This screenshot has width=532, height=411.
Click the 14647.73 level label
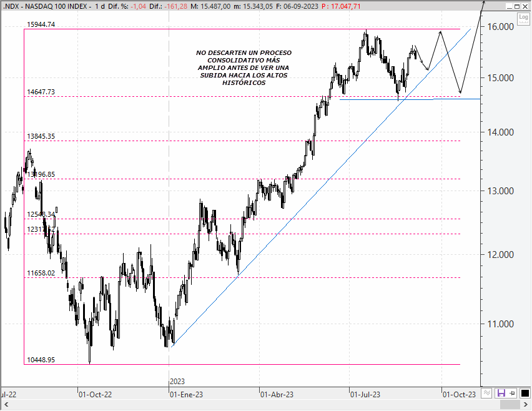pos(41,92)
